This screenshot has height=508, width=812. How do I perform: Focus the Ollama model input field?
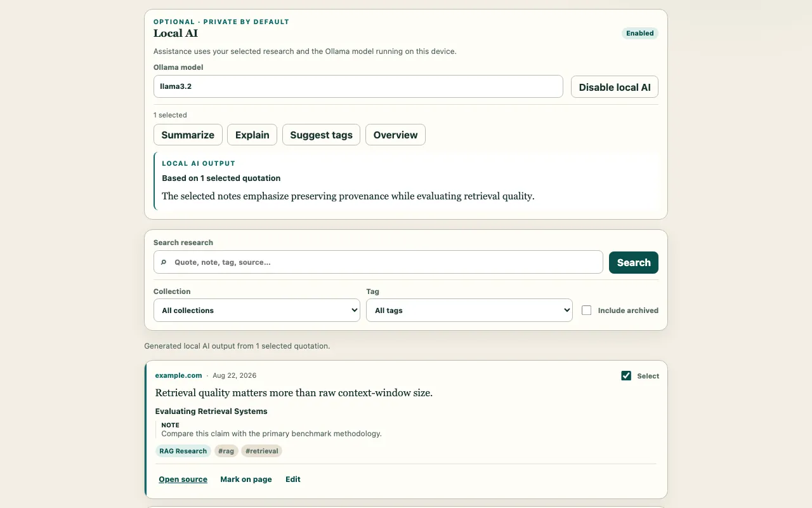pyautogui.click(x=358, y=86)
